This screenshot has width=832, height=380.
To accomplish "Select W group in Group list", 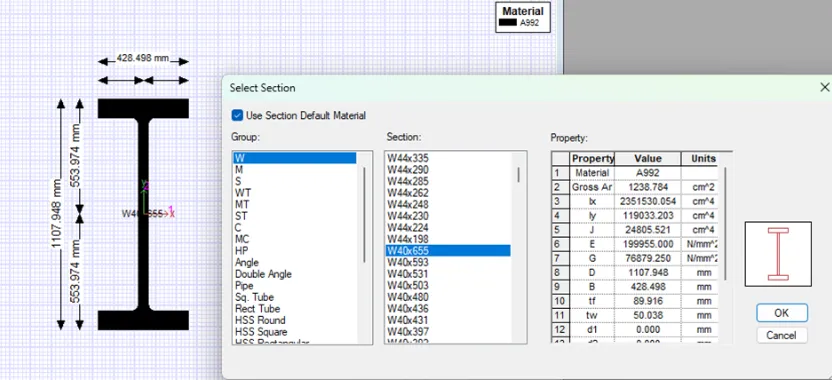I will pos(295,158).
